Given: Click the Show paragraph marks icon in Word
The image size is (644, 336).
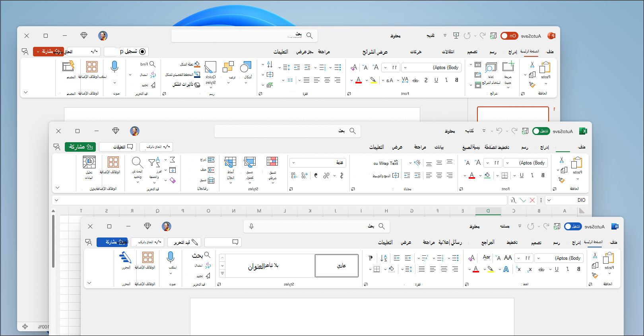Looking at the screenshot, I should click(x=370, y=258).
